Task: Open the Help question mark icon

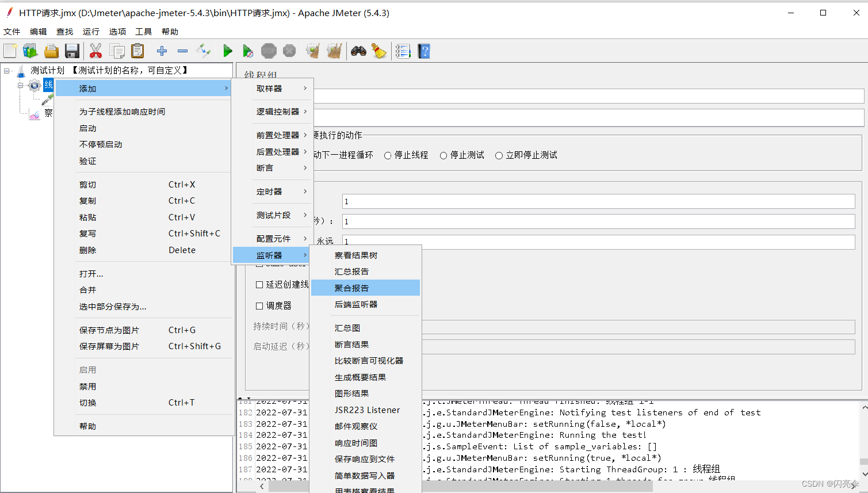Action: click(x=424, y=51)
